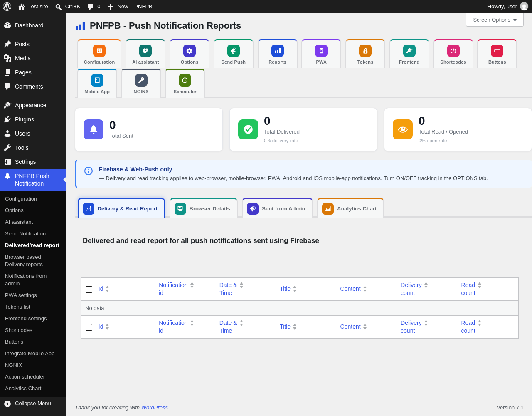Image resolution: width=532 pixels, height=416 pixels.
Task: Open the Scheduler clock icon
Action: click(185, 80)
